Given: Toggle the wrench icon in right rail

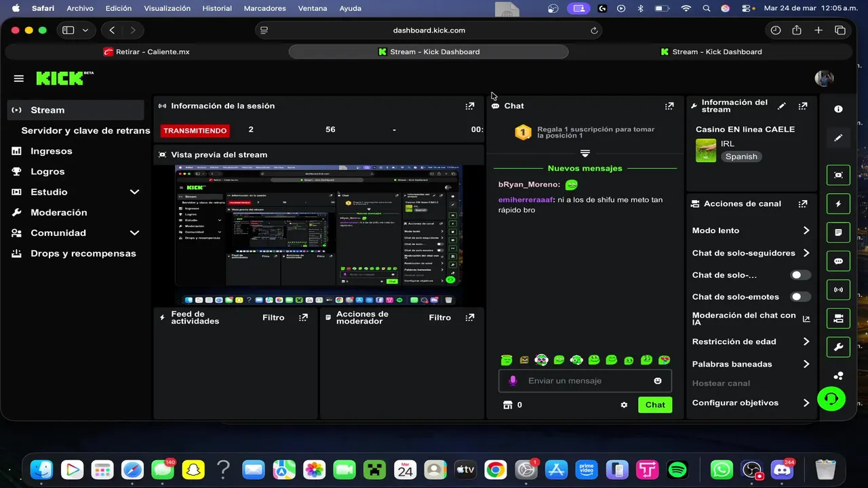Looking at the screenshot, I should [x=838, y=347].
